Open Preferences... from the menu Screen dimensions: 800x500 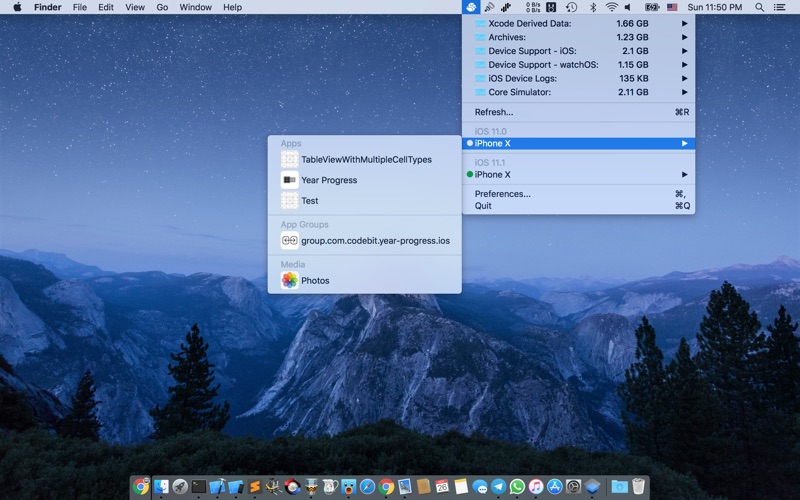coord(579,194)
